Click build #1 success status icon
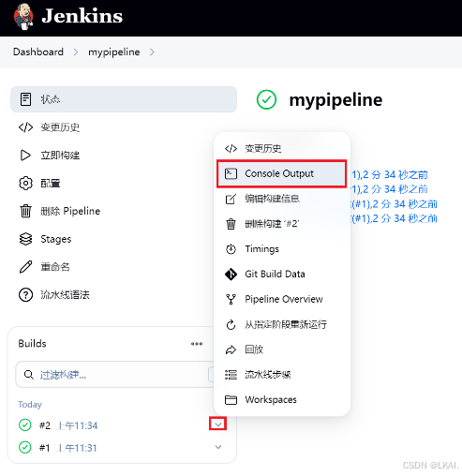The width and height of the screenshot is (462, 476). point(25,447)
